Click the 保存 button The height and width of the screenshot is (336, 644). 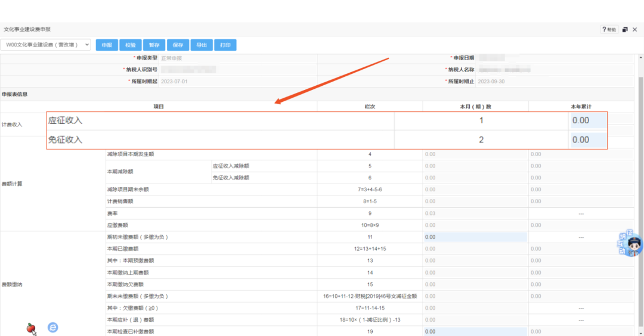(178, 45)
